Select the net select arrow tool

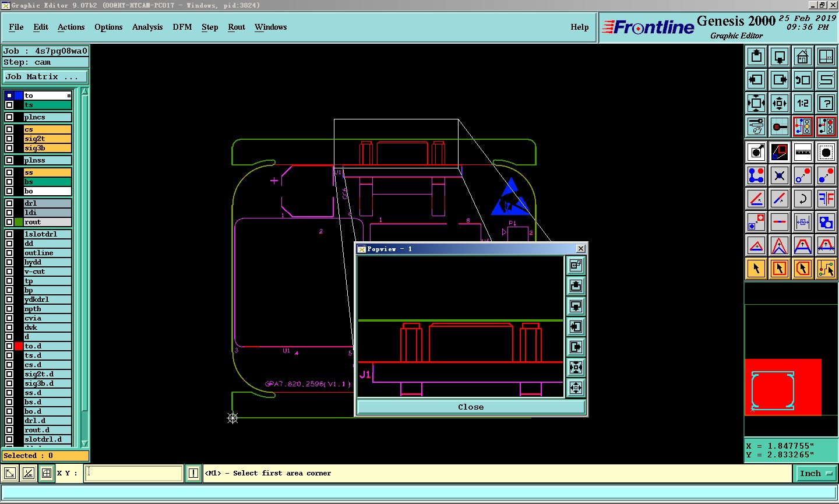[826, 269]
